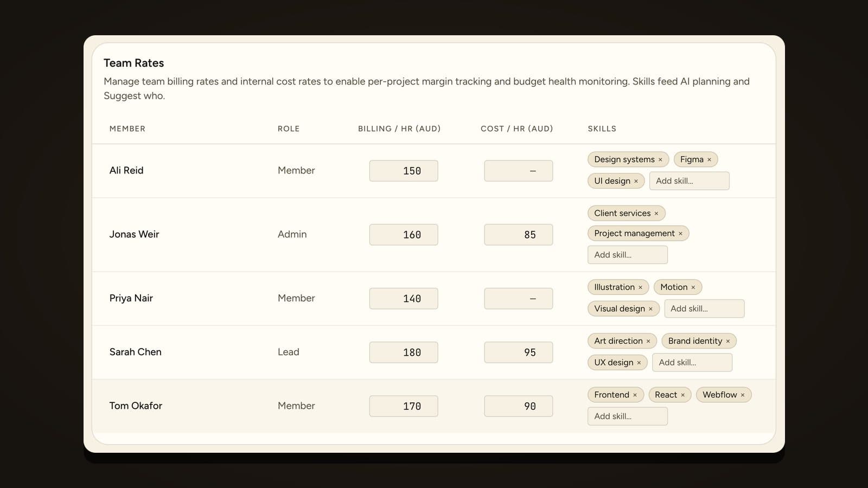Screen dimensions: 868x488
Task: Focus the Add skill field for Priya Nair
Action: 704,309
